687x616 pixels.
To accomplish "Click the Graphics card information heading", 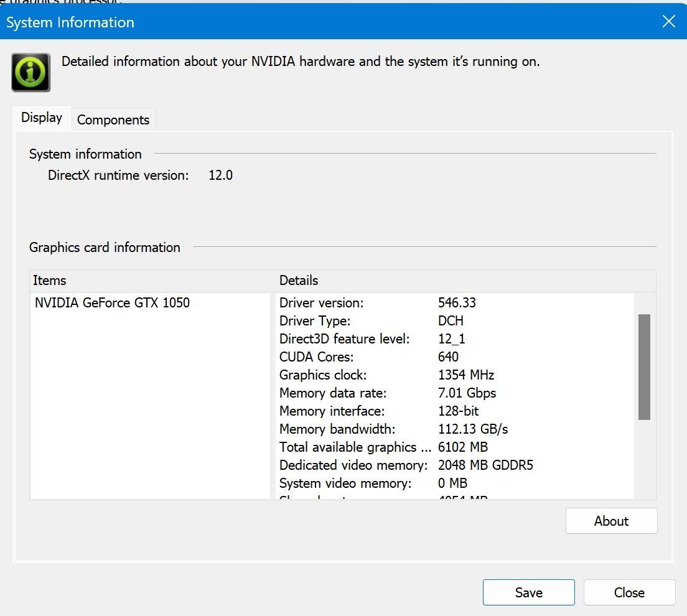I will [105, 248].
